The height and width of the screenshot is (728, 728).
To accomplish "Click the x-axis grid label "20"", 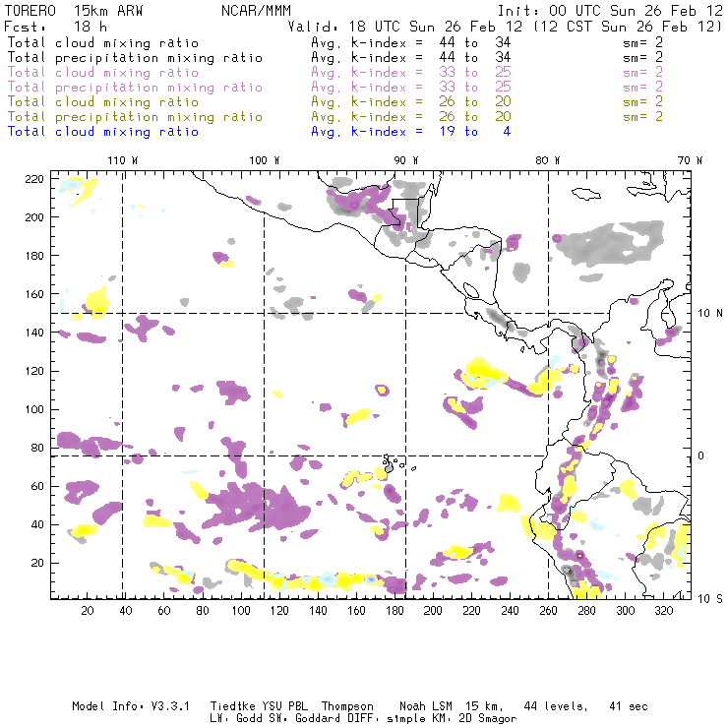I will click(88, 611).
